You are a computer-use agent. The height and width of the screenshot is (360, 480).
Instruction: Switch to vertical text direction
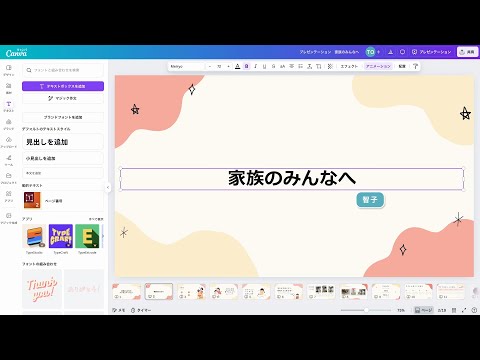319,66
